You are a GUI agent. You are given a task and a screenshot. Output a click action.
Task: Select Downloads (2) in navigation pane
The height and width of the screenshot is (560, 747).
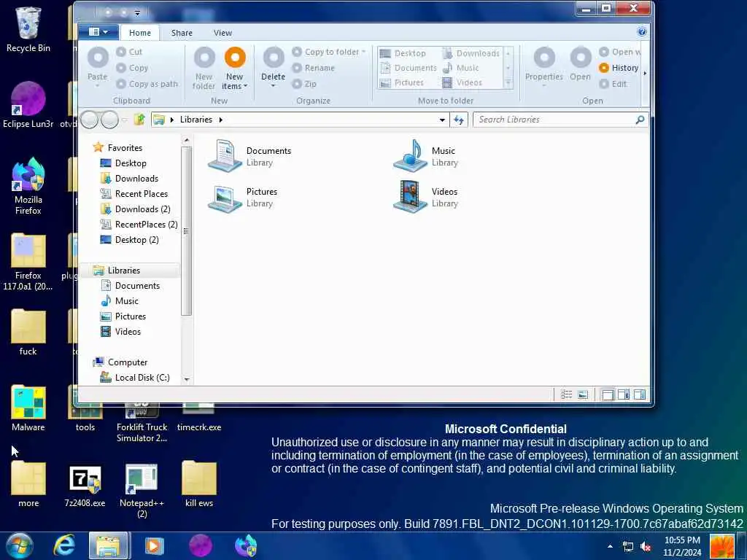[135, 209]
